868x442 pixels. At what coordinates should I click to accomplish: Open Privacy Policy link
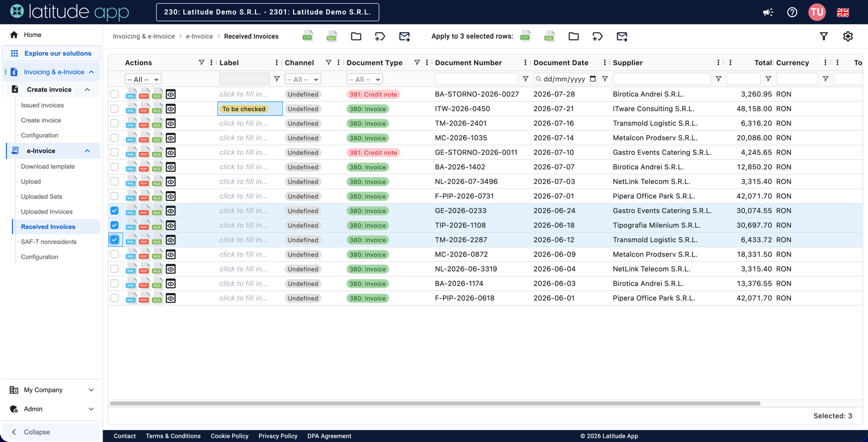pos(278,436)
